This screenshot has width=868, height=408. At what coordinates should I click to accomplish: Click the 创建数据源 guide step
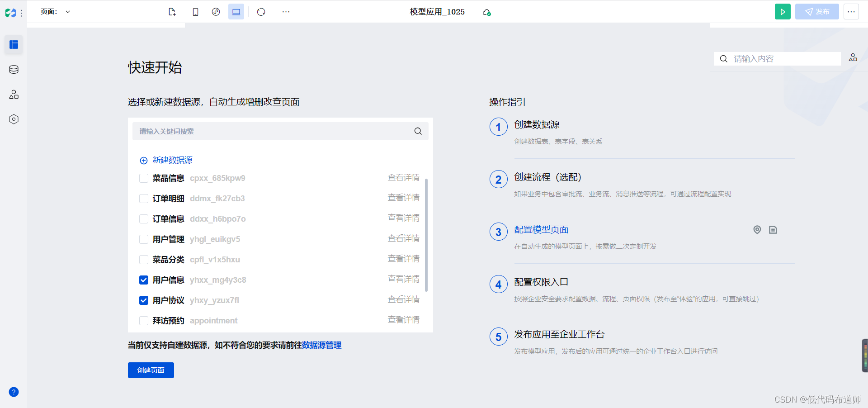(x=537, y=124)
